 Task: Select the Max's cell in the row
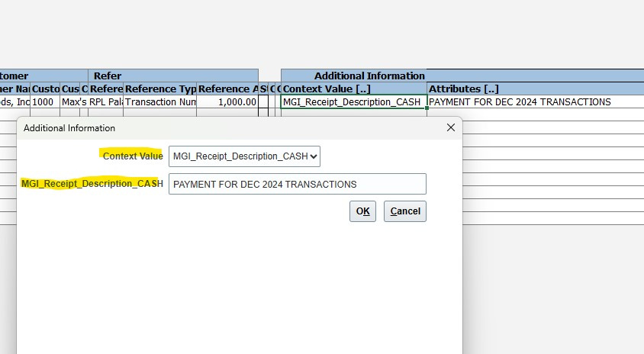coord(74,101)
